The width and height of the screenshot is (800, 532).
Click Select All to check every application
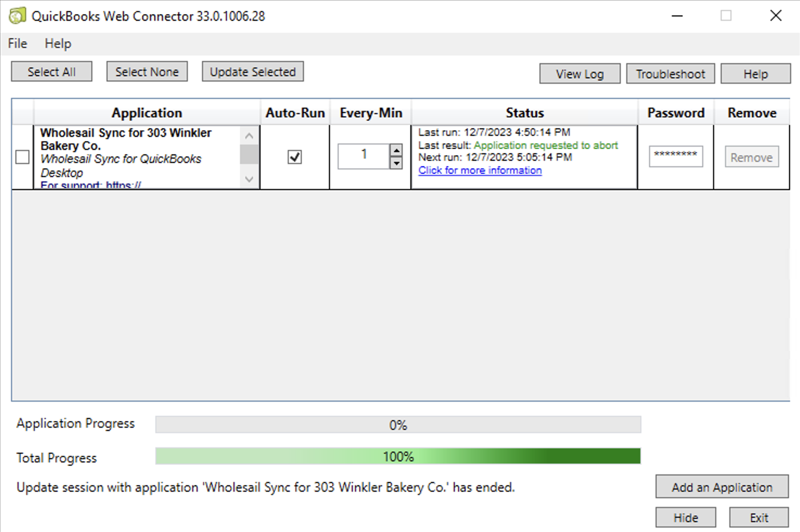51,71
